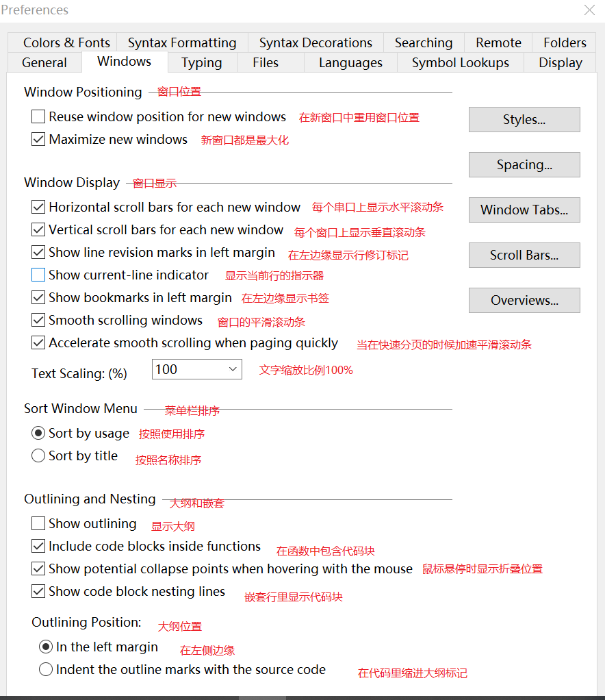The height and width of the screenshot is (700, 605).
Task: Open the Languages tab
Action: (x=350, y=62)
